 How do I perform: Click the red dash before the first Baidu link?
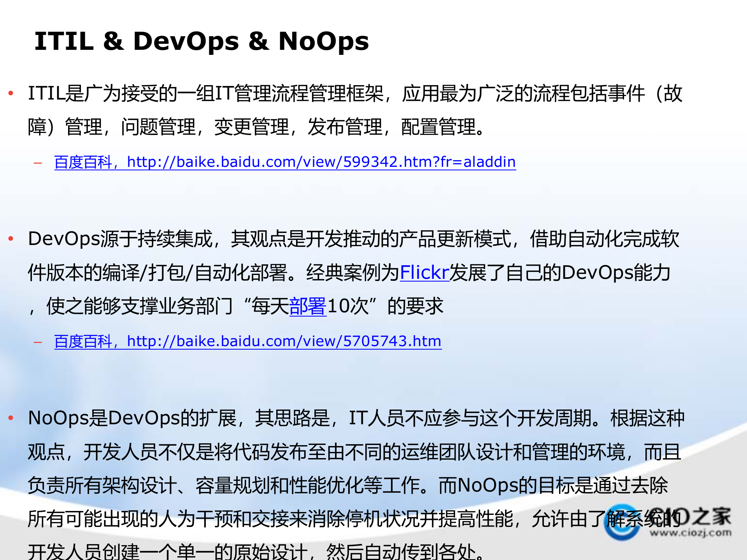click(x=38, y=163)
